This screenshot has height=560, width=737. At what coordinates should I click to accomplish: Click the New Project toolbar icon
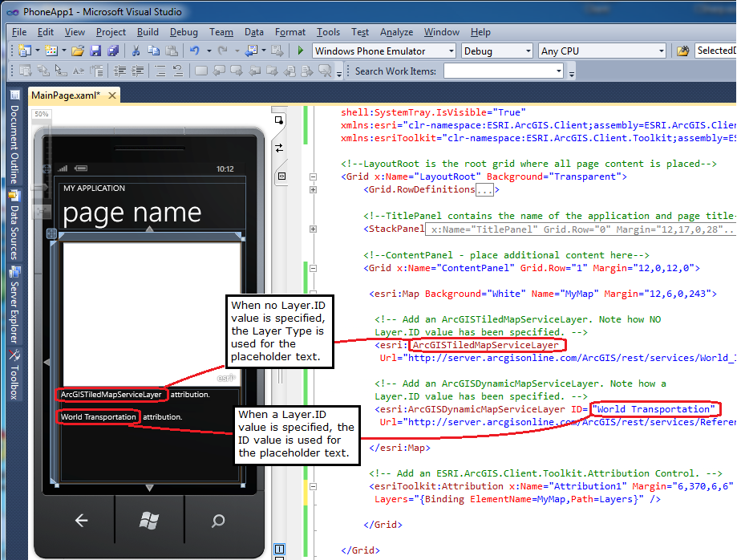pyautogui.click(x=24, y=51)
